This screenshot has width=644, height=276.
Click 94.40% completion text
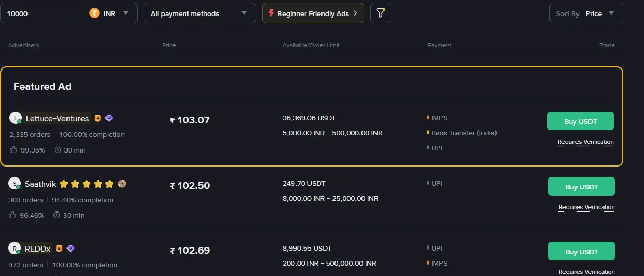(x=82, y=200)
